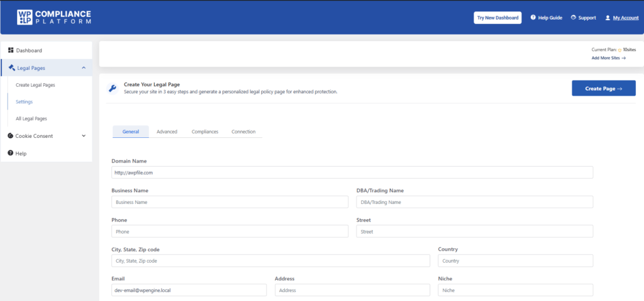Click the Niche input field
The height and width of the screenshot is (301, 644).
click(x=516, y=290)
